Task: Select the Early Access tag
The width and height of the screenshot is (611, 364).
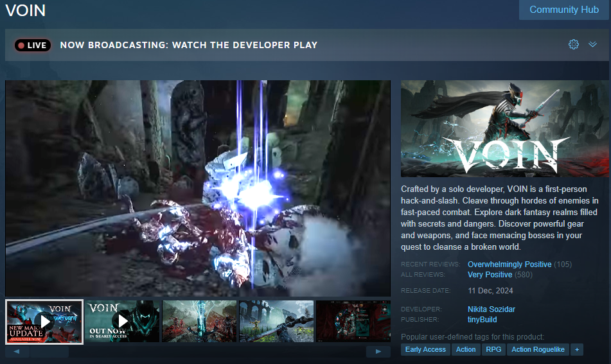Action: click(425, 350)
